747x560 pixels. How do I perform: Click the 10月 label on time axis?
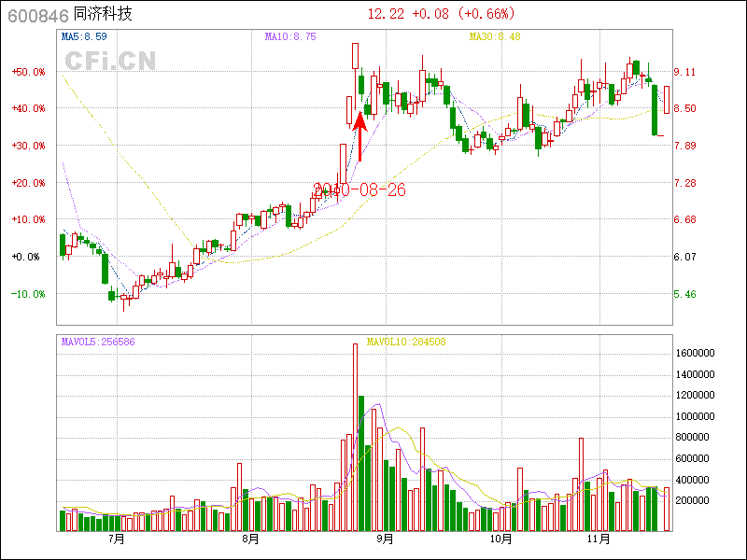pos(500,539)
